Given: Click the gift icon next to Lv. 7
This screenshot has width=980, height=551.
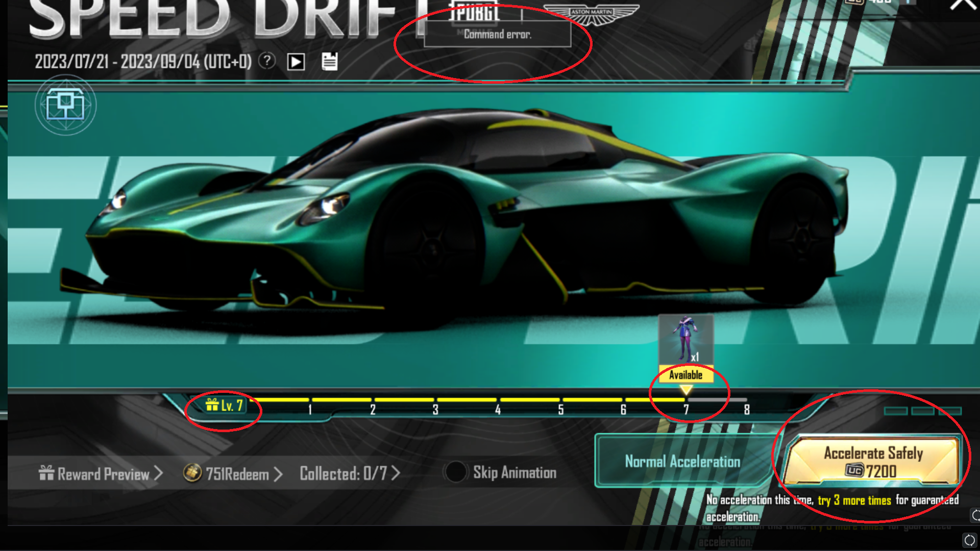Looking at the screenshot, I should click(x=212, y=405).
